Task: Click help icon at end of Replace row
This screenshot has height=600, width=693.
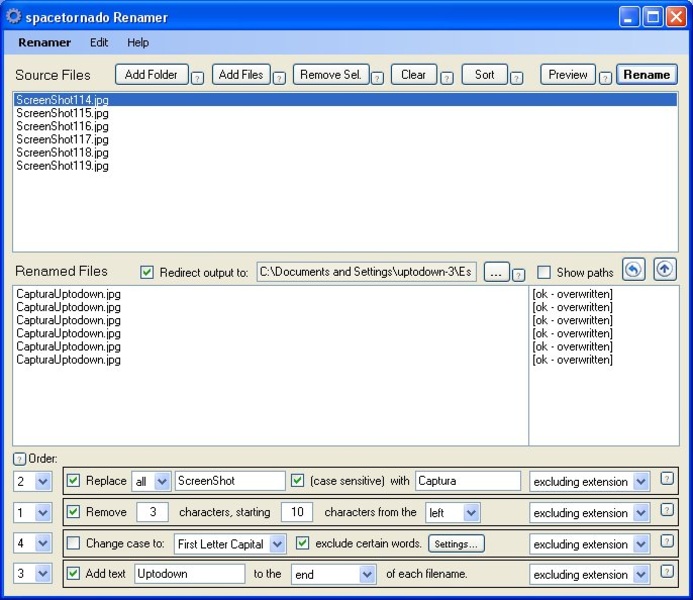Action: click(667, 479)
